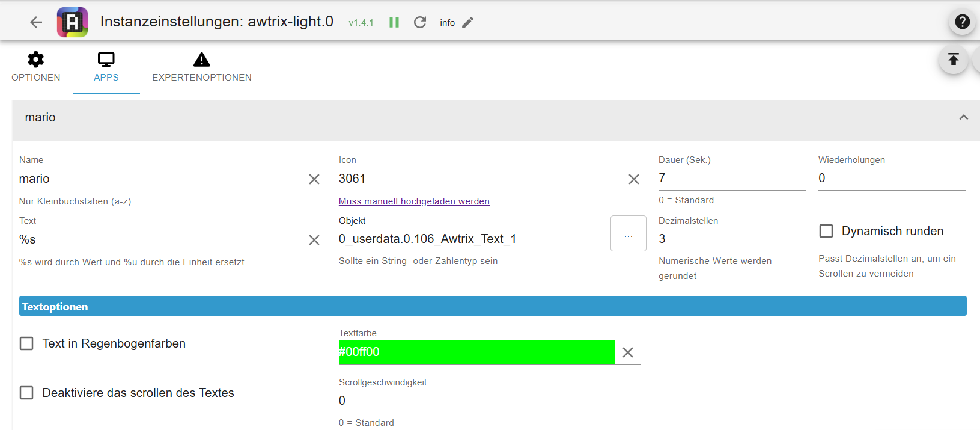
Task: Click the upload configuration arrow button
Action: click(x=953, y=59)
